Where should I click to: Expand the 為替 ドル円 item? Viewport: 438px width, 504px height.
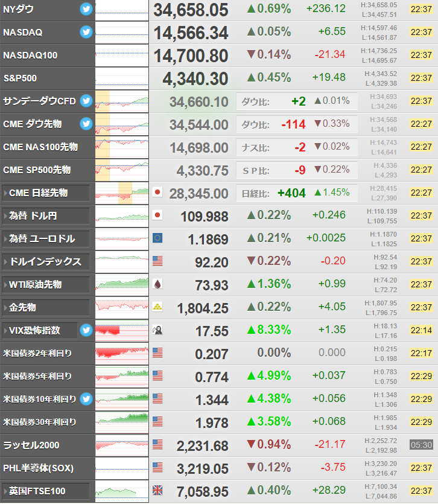tap(46, 215)
